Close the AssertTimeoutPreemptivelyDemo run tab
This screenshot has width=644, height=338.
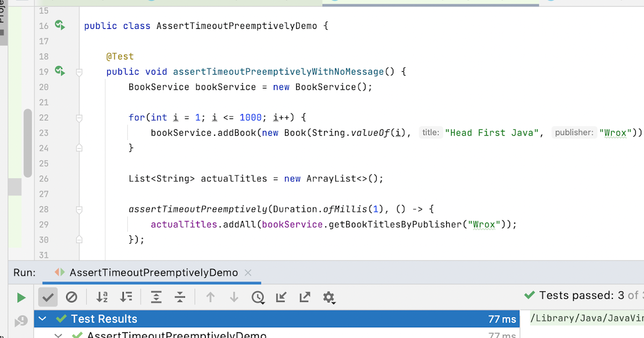[x=248, y=273]
